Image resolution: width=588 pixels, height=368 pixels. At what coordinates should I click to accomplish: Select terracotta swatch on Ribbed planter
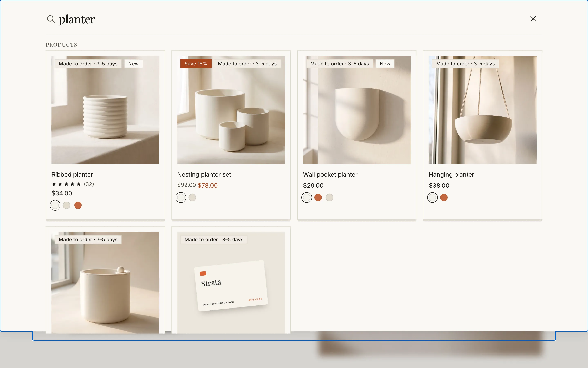point(78,205)
